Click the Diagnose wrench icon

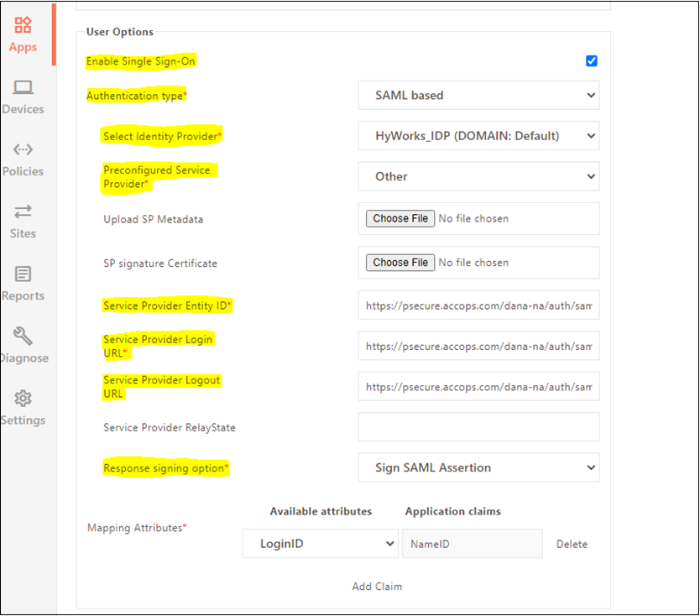[x=23, y=337]
